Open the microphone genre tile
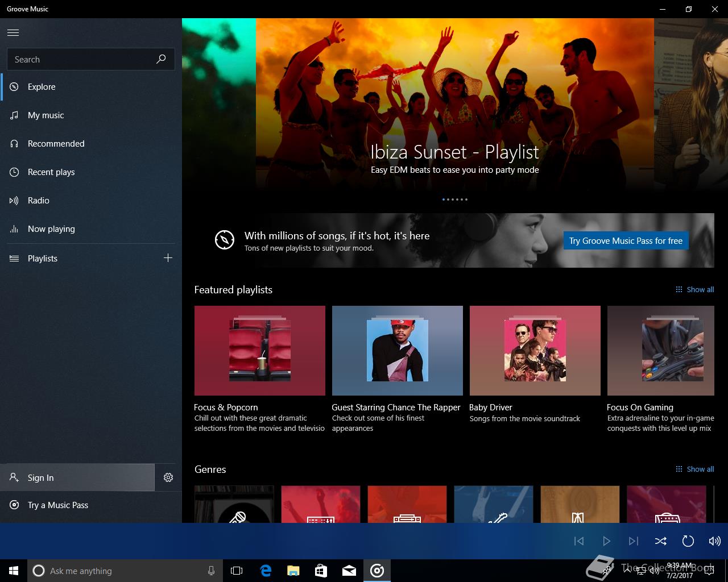This screenshot has height=582, width=728. point(234,504)
